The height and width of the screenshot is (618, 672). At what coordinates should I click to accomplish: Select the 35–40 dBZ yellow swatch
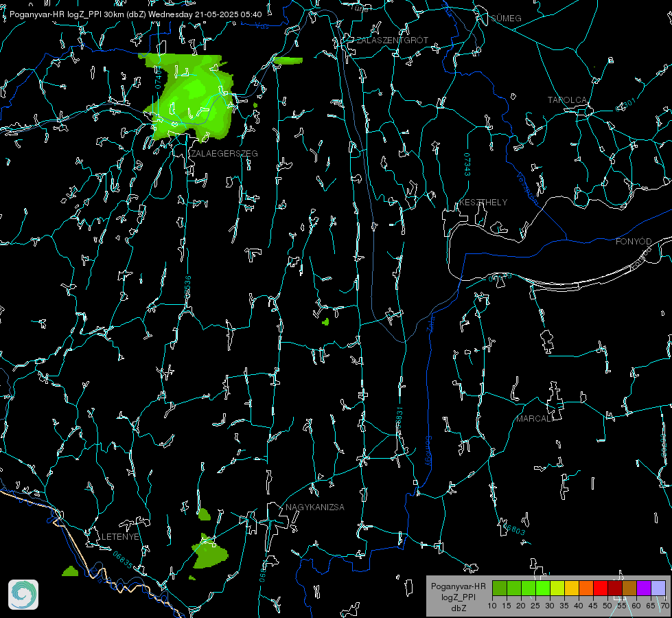tap(572, 588)
